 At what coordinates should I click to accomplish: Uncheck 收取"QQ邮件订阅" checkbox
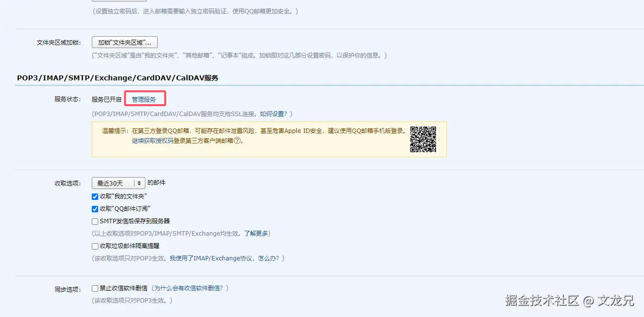tap(95, 209)
